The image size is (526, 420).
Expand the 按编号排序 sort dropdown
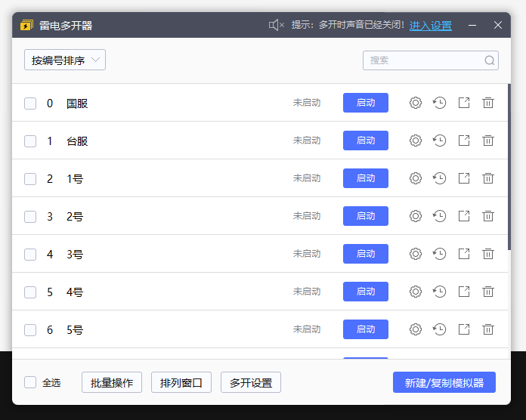tap(65, 60)
